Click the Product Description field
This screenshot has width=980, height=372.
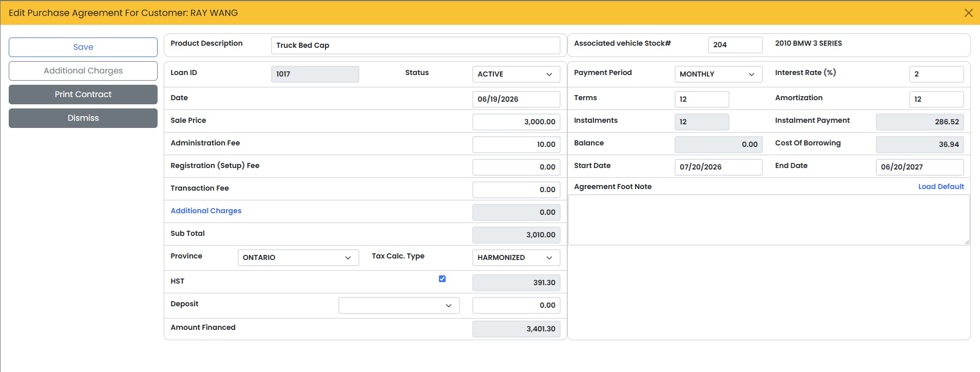(415, 45)
